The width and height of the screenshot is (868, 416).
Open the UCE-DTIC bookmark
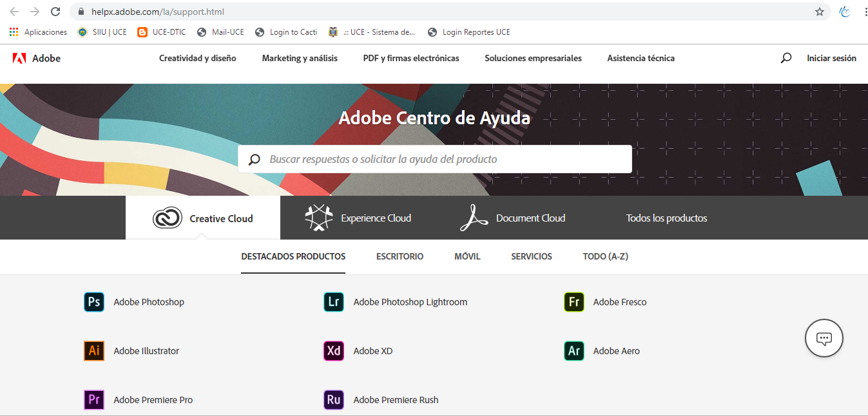(x=161, y=32)
